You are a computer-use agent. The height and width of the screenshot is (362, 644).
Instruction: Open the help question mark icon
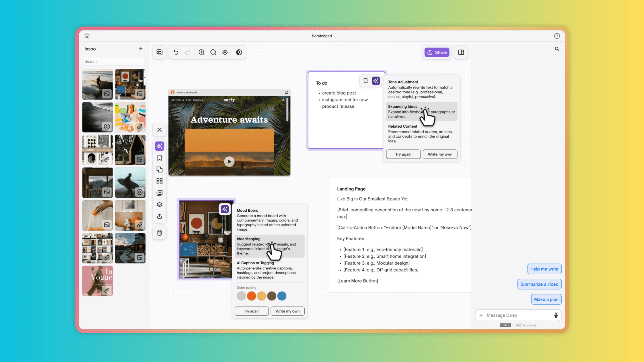[557, 36]
